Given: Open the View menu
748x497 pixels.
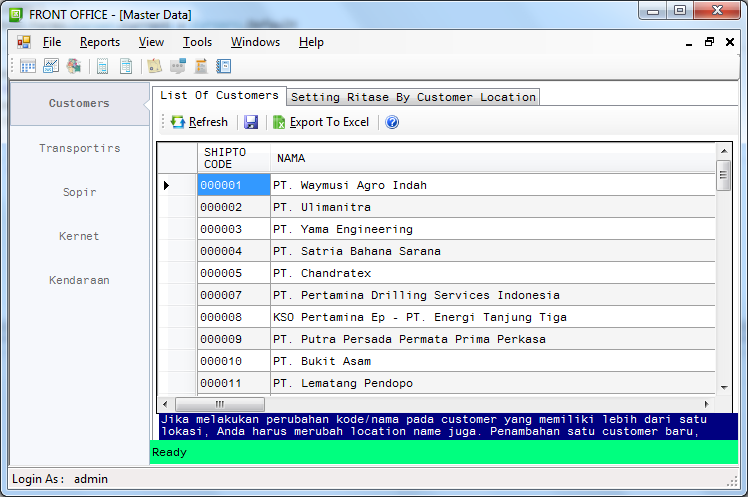Looking at the screenshot, I should 151,42.
